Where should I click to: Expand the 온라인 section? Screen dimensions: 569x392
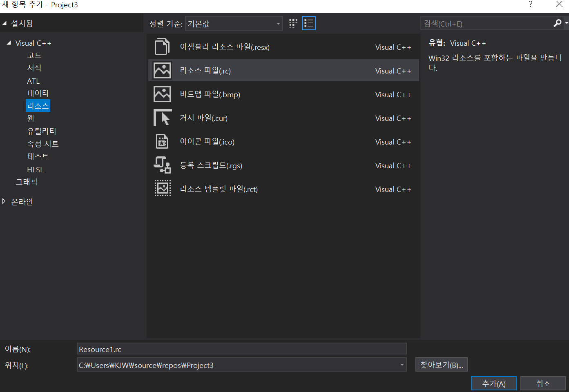point(4,201)
